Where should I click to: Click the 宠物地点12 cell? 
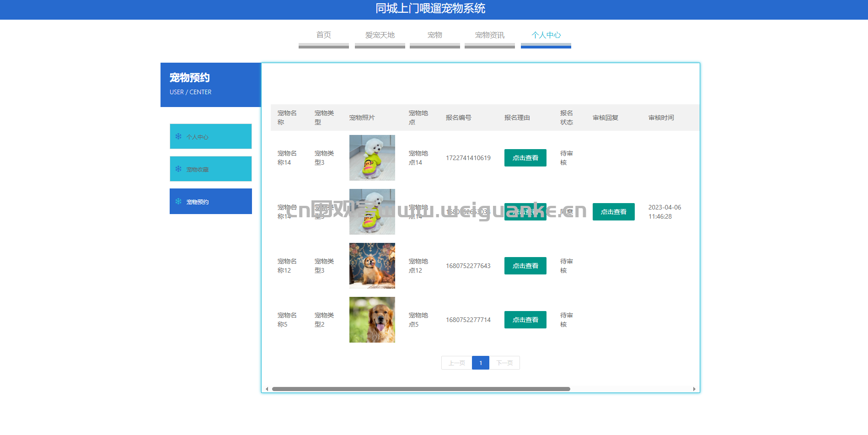point(418,266)
